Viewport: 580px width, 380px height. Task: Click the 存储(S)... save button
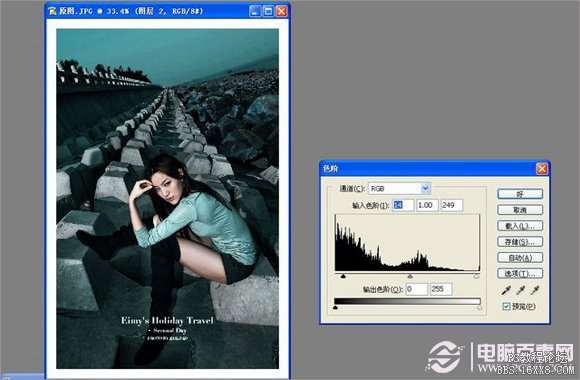point(520,242)
